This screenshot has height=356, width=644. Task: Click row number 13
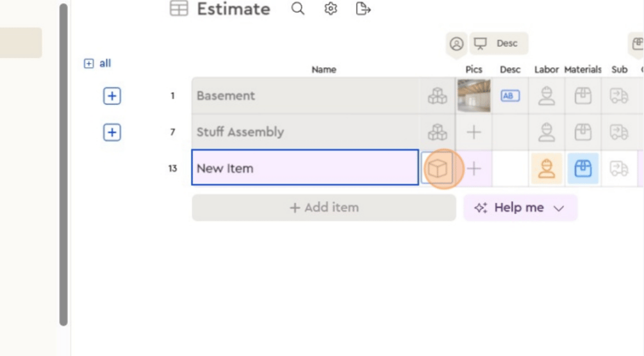(172, 168)
